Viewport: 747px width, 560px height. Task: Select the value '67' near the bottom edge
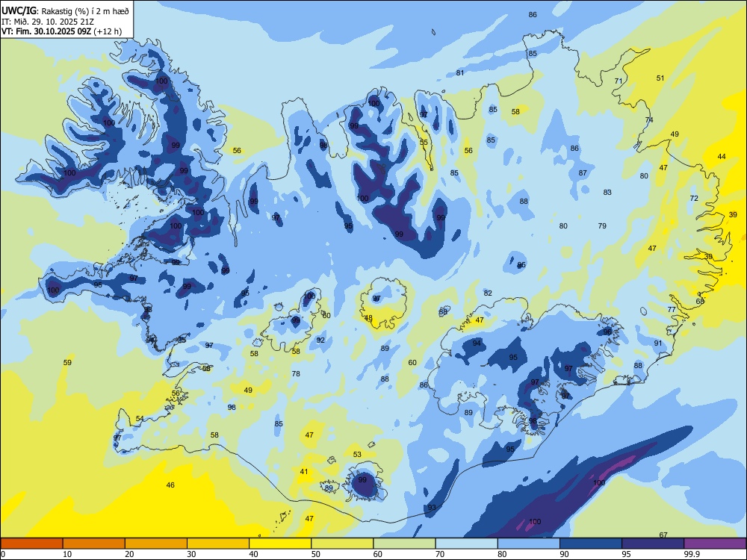pyautogui.click(x=663, y=535)
